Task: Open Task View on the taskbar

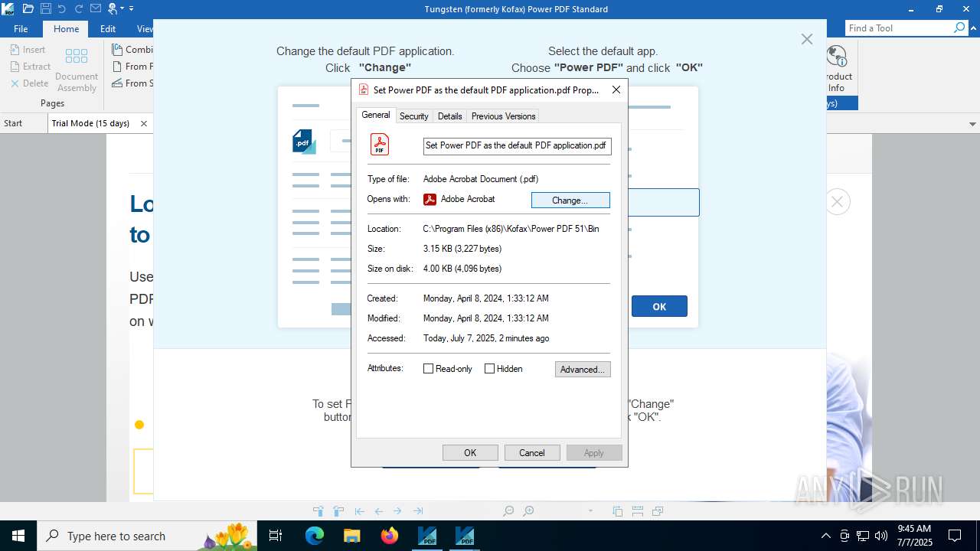Action: point(276,536)
